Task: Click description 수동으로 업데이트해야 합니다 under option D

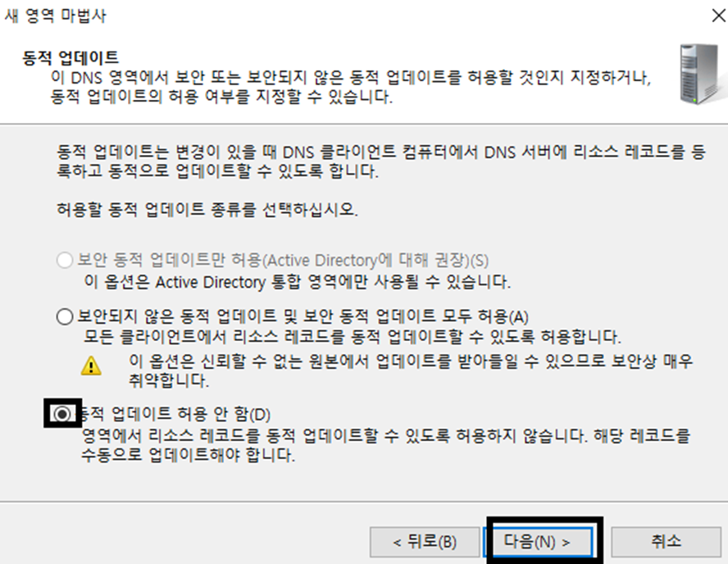Action: [x=386, y=445]
